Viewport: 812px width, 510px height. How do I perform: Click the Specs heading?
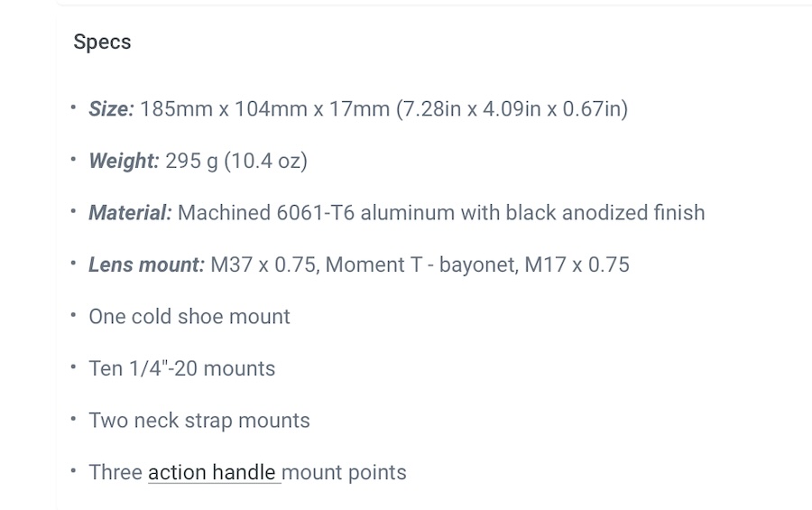coord(102,42)
